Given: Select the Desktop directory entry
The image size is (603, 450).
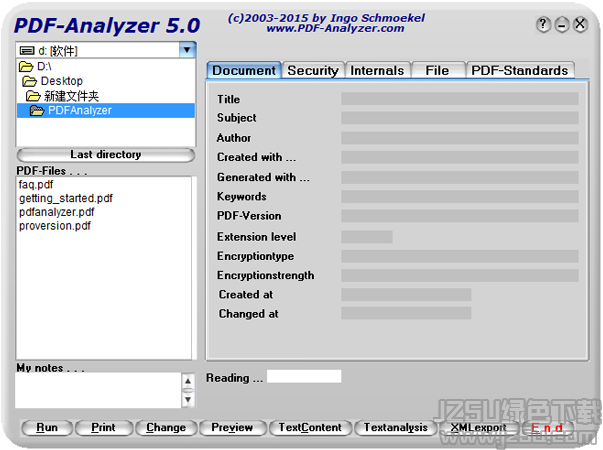Looking at the screenshot, I should pyautogui.click(x=62, y=81).
